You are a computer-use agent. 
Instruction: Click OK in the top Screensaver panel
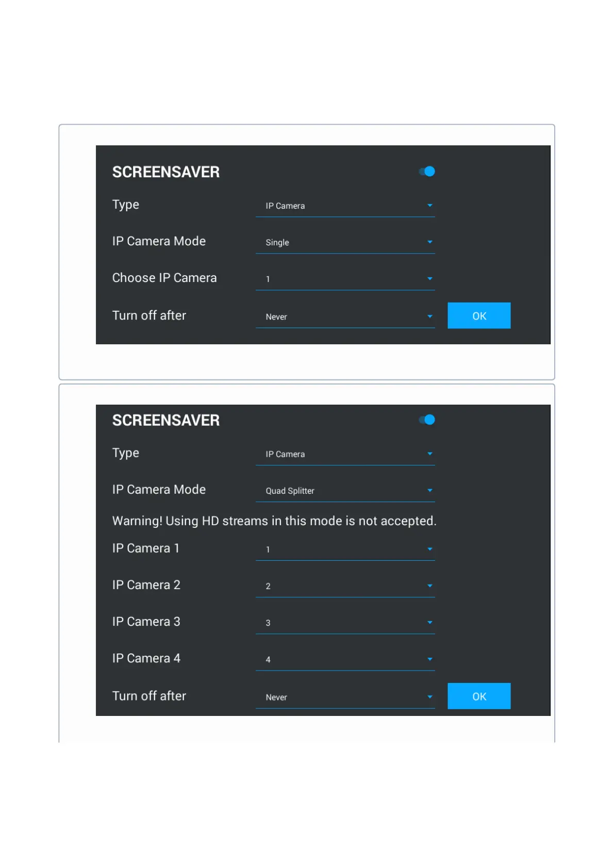click(479, 316)
